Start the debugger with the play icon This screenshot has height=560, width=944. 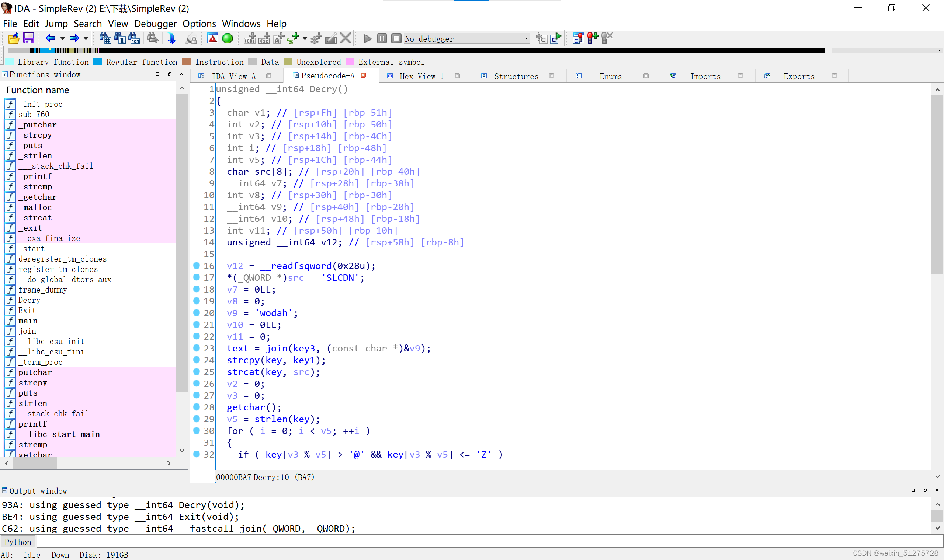pos(367,38)
